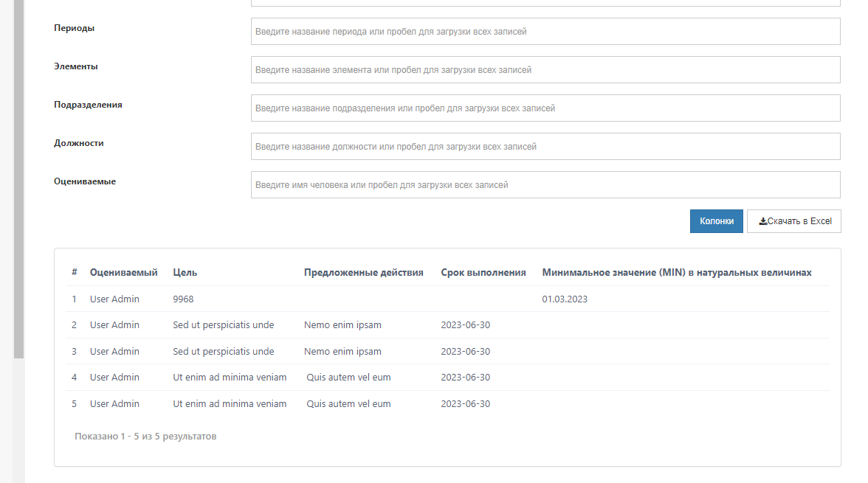The image size is (868, 483).
Task: Click the Минимальное значение (MIN) column header
Action: click(676, 273)
